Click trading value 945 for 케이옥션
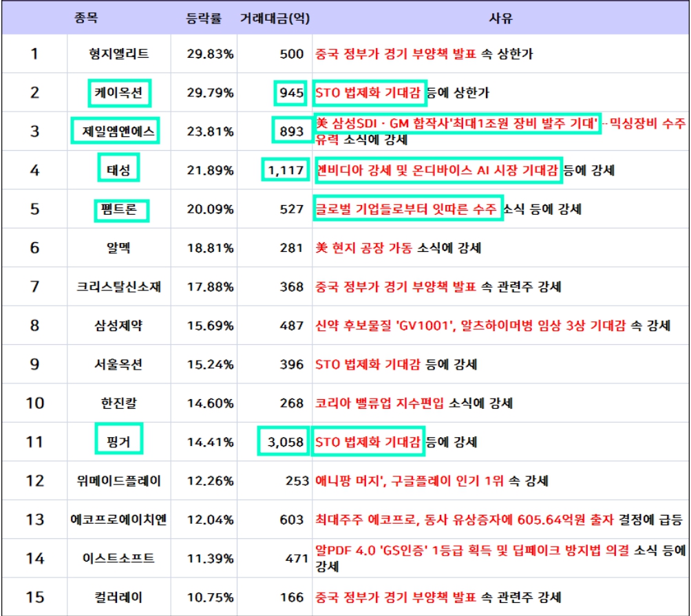 [x=292, y=92]
